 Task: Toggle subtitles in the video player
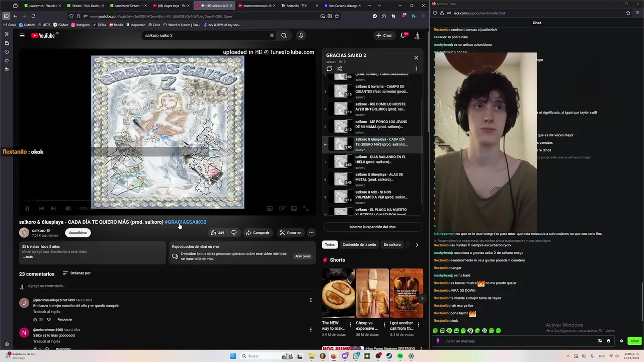coord(270,208)
